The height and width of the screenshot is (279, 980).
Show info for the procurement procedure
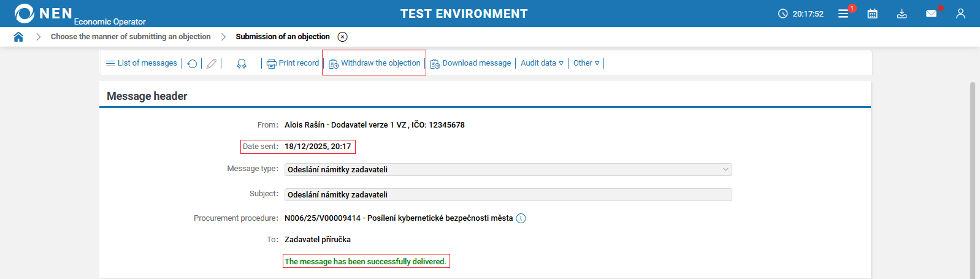(521, 218)
